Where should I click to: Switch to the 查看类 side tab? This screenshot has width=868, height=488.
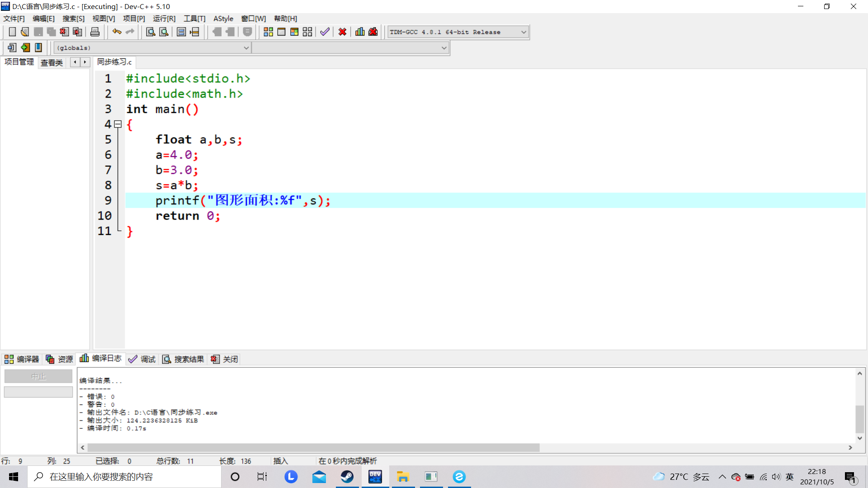pyautogui.click(x=52, y=62)
